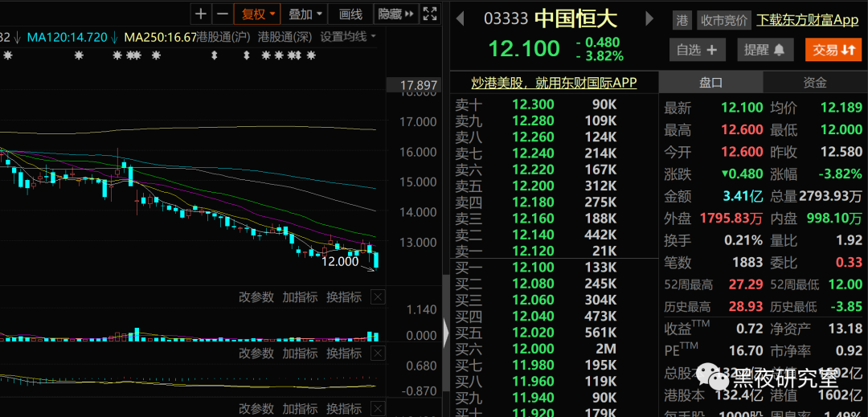
Task: Switch to the 资金 tab
Action: pos(815,83)
